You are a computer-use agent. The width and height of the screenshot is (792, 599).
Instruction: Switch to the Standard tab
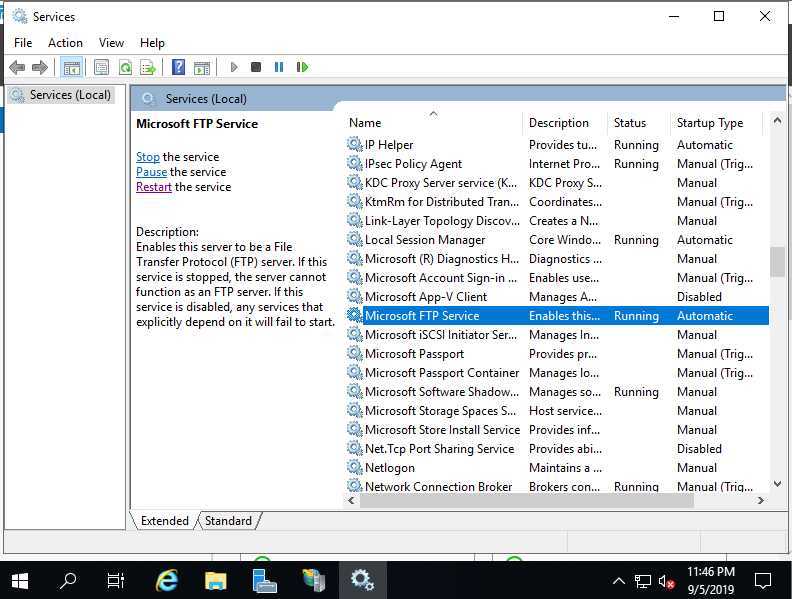[228, 521]
